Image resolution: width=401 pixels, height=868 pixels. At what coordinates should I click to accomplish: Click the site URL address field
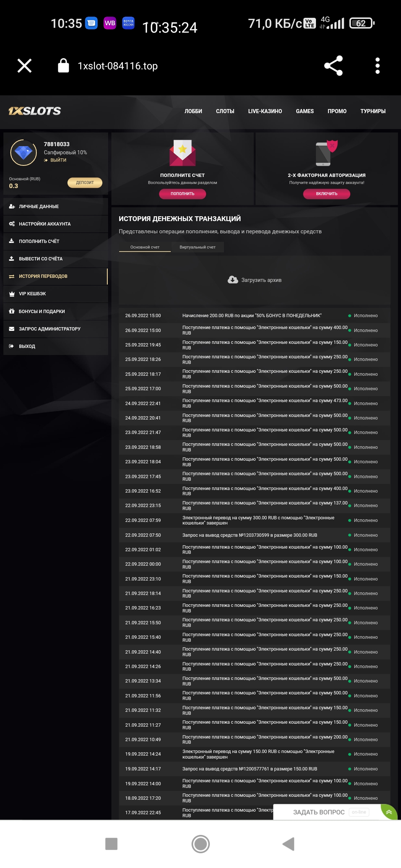click(117, 66)
